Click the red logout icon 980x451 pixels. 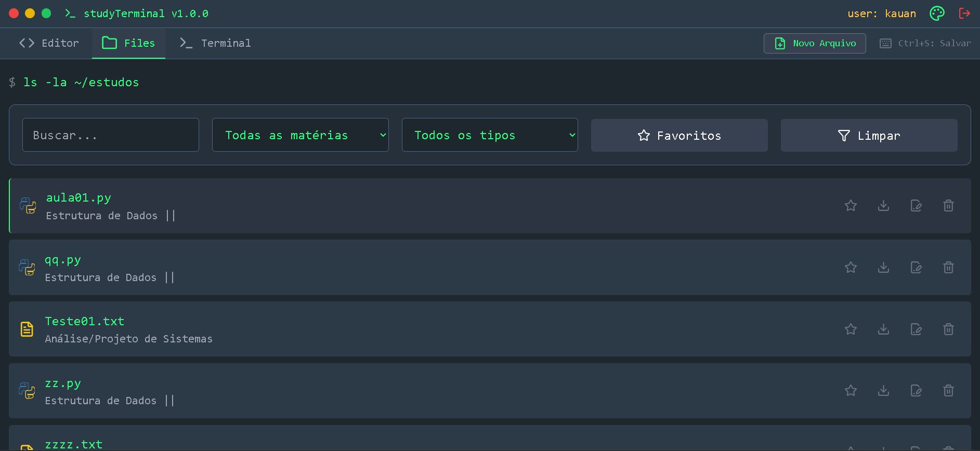pos(964,14)
